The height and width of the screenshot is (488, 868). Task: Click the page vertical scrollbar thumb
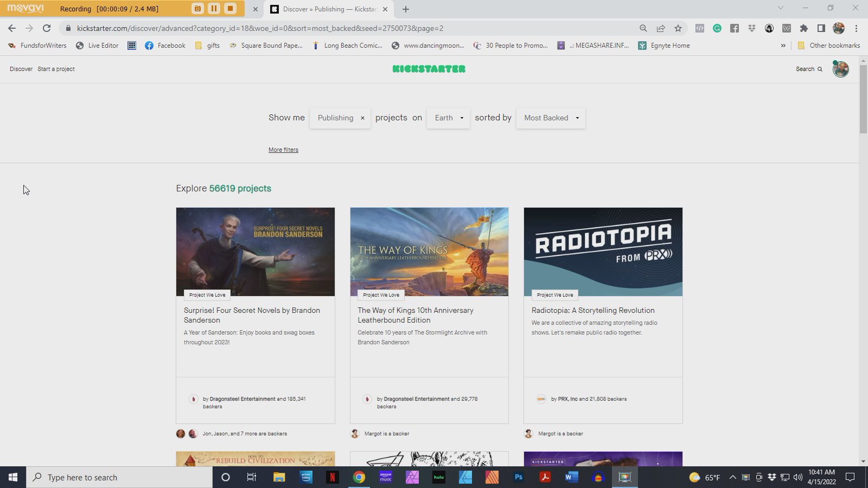863,99
